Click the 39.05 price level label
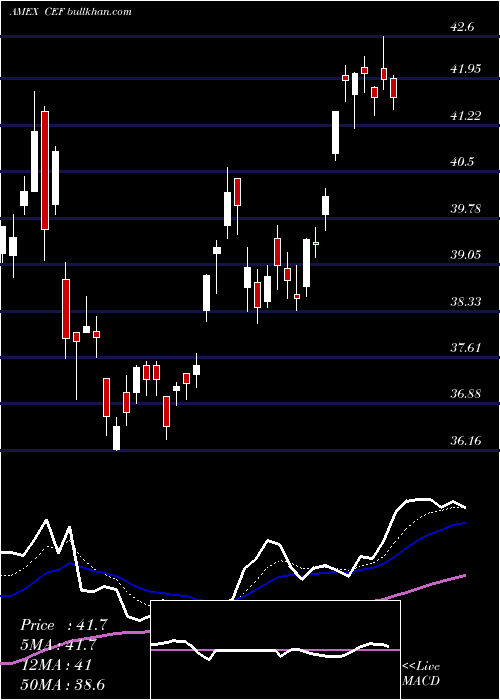 (465, 255)
